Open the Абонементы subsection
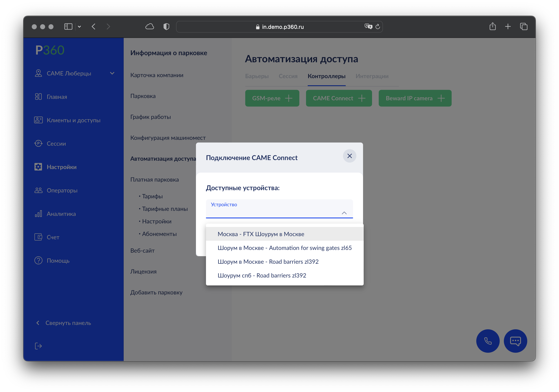This screenshot has height=392, width=559. coord(159,234)
